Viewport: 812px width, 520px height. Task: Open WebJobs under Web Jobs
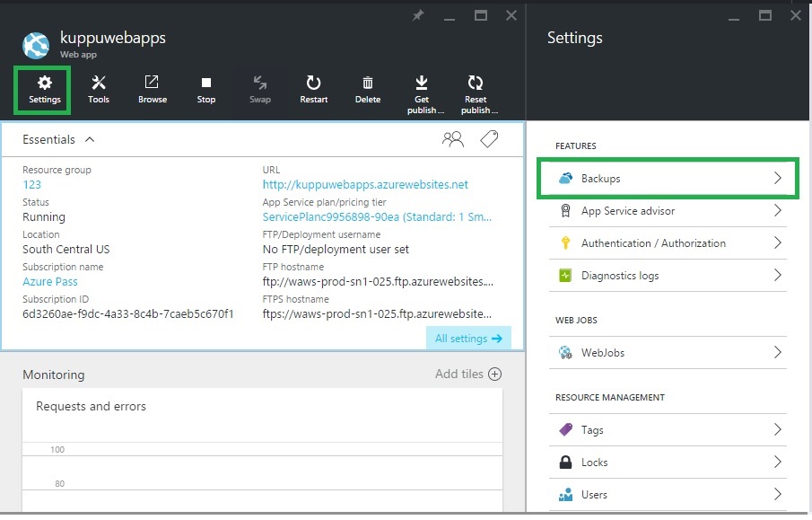[x=667, y=353]
